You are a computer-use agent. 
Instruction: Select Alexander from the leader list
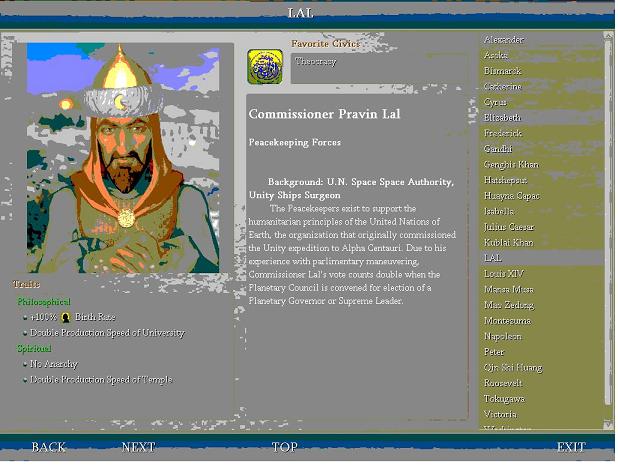pyautogui.click(x=504, y=39)
